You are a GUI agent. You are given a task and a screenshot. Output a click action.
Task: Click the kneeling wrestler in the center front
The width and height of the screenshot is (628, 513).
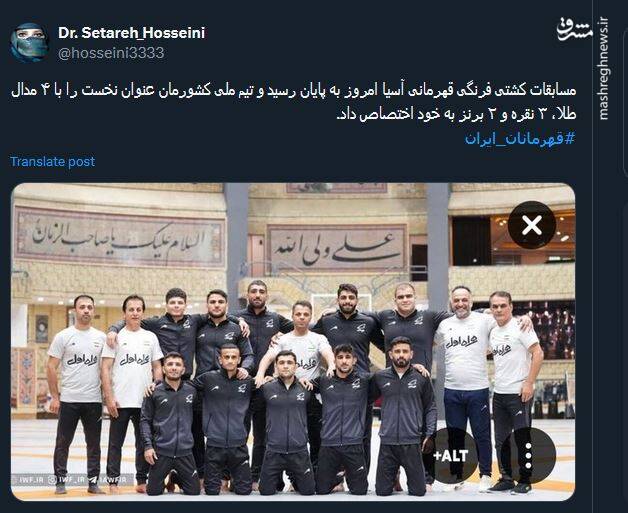(x=286, y=422)
